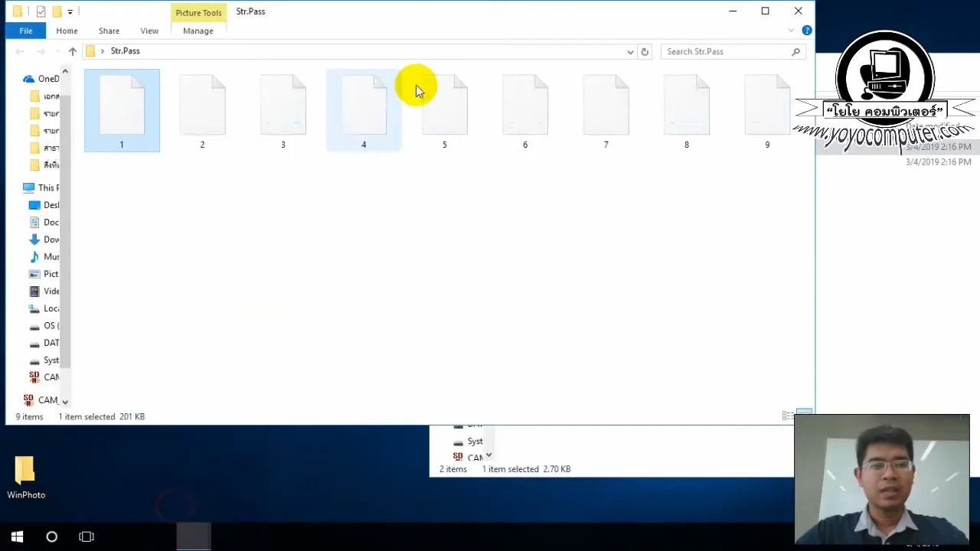Switch to the View ribbon tab

[149, 31]
